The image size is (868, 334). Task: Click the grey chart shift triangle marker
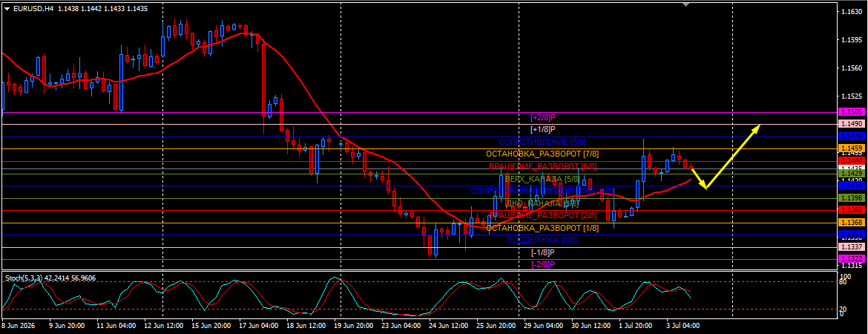click(x=686, y=4)
